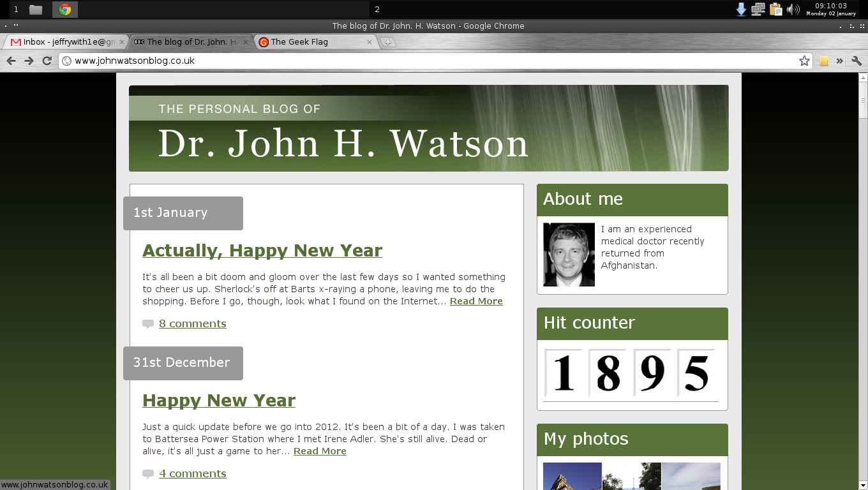Click the speaker icon in the system tray
Screen dimensions: 868x490
[x=793, y=10]
